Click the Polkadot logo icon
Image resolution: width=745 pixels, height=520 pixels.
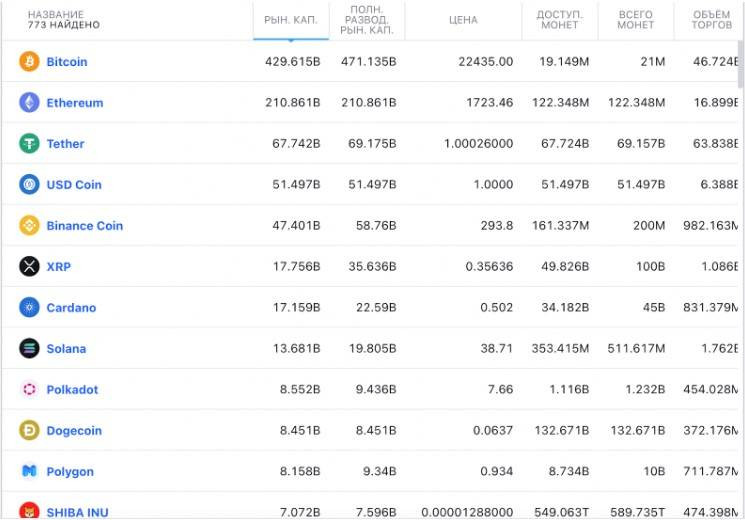[x=29, y=389]
